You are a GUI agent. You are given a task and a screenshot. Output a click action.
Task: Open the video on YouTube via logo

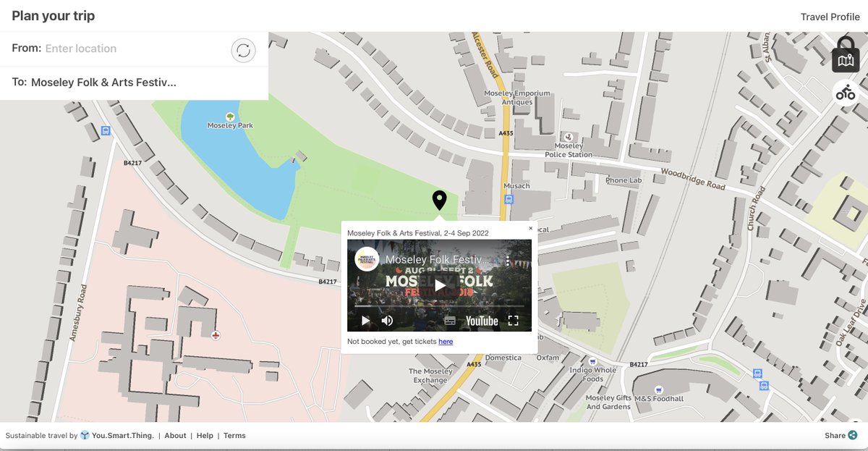pyautogui.click(x=482, y=321)
